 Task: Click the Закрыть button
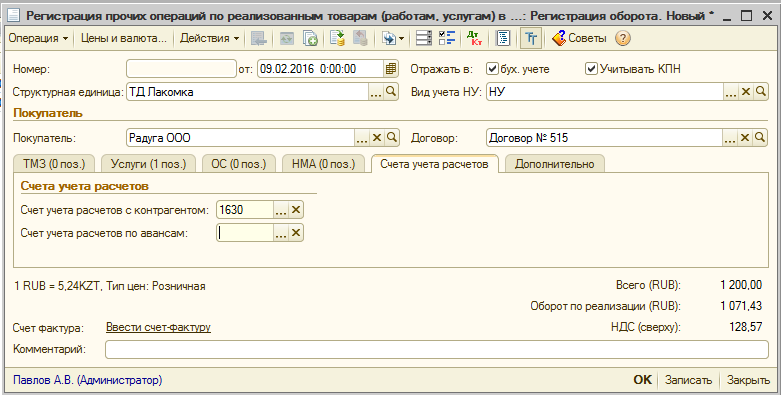pyautogui.click(x=748, y=380)
